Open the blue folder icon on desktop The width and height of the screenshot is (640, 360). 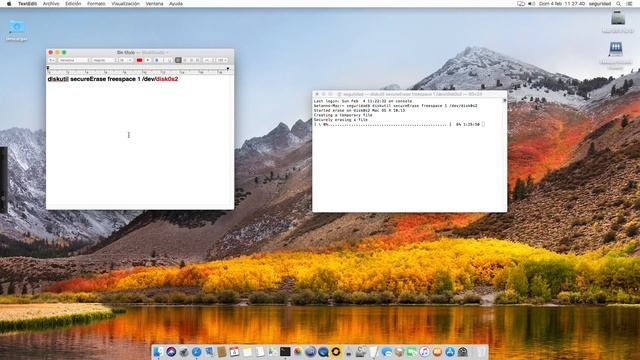tap(17, 27)
